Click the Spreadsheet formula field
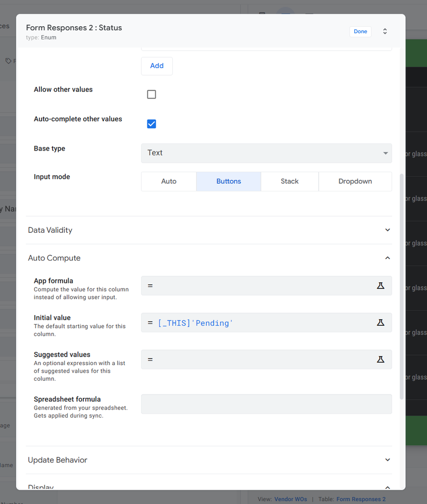The width and height of the screenshot is (427, 504). point(266,404)
